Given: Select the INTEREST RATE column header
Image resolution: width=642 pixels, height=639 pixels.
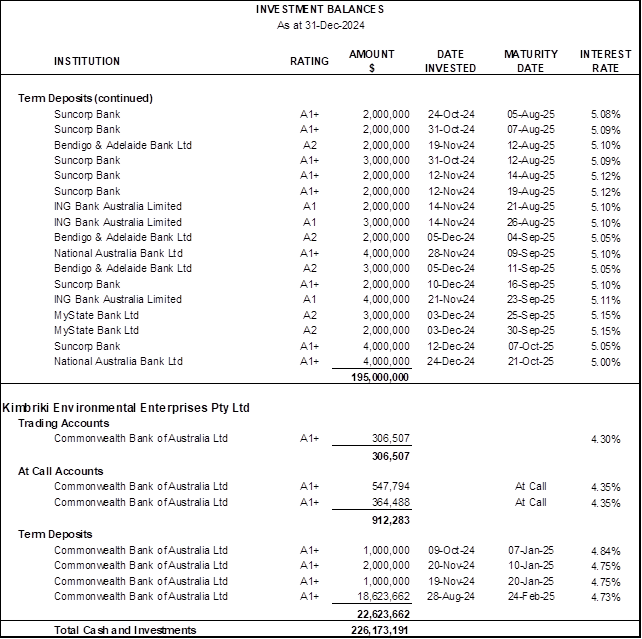Looking at the screenshot, I should [605, 61].
